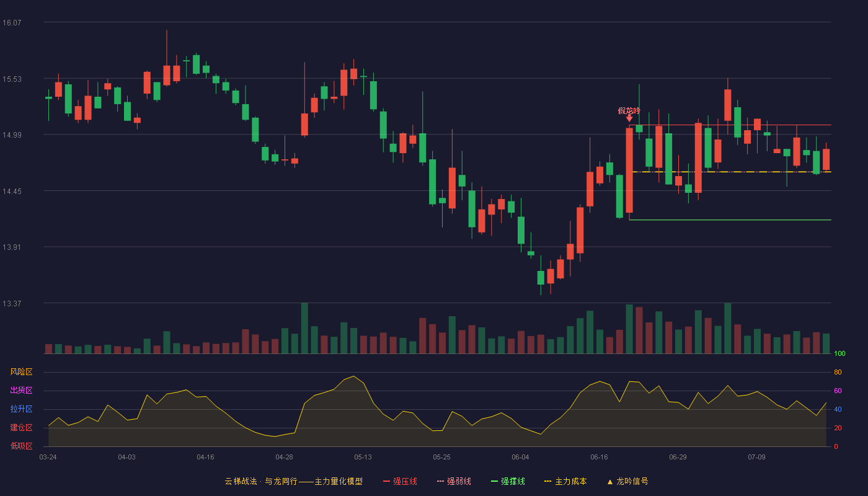This screenshot has width=868, height=496.
Task: Click the green 强撑线 legend line marker
Action: tap(495, 481)
